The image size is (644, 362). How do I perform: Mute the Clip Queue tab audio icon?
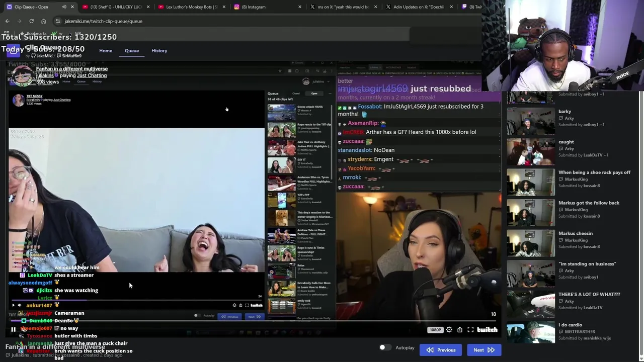(x=64, y=7)
